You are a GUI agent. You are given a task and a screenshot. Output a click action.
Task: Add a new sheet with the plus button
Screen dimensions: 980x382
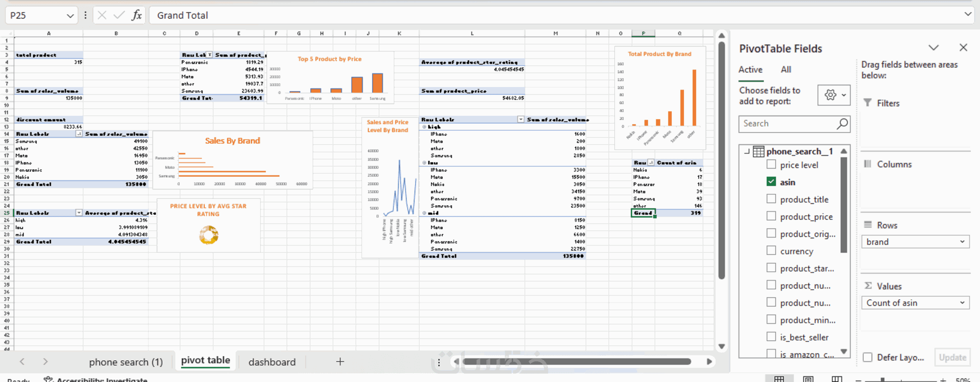tap(340, 362)
